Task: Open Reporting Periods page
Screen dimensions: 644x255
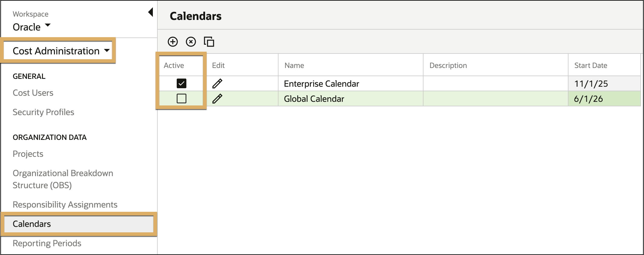Action: click(x=47, y=243)
